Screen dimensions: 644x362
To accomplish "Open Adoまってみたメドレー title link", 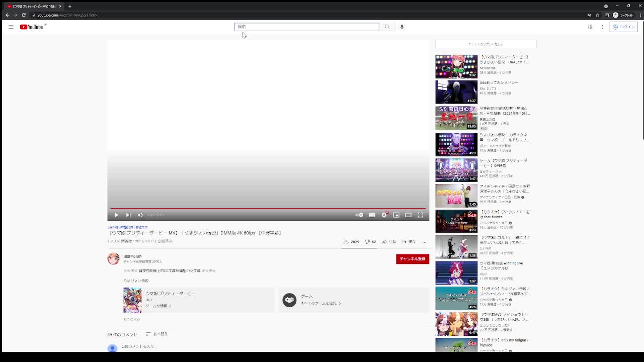I will click(499, 82).
